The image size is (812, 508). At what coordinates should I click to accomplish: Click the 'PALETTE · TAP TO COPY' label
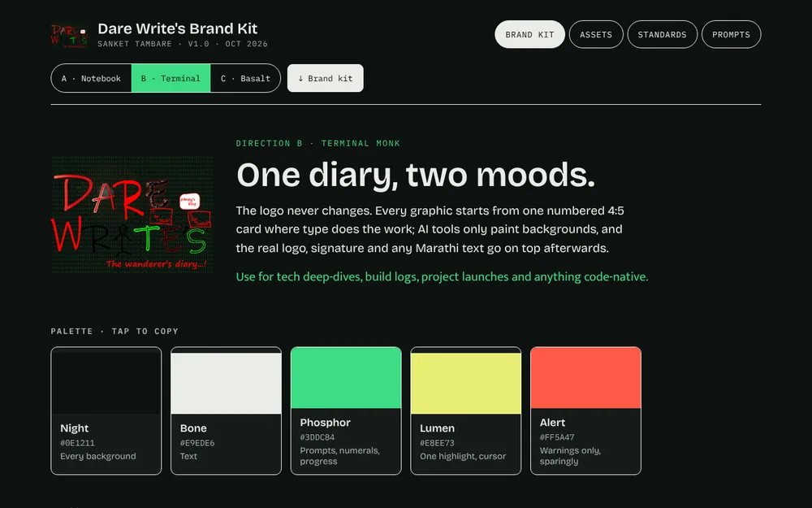point(114,332)
